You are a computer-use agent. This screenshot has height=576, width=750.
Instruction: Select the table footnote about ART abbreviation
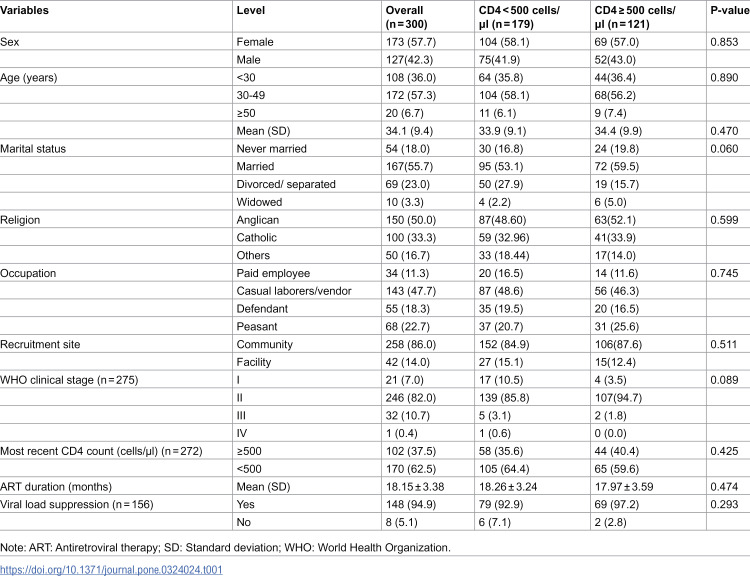coord(225,547)
